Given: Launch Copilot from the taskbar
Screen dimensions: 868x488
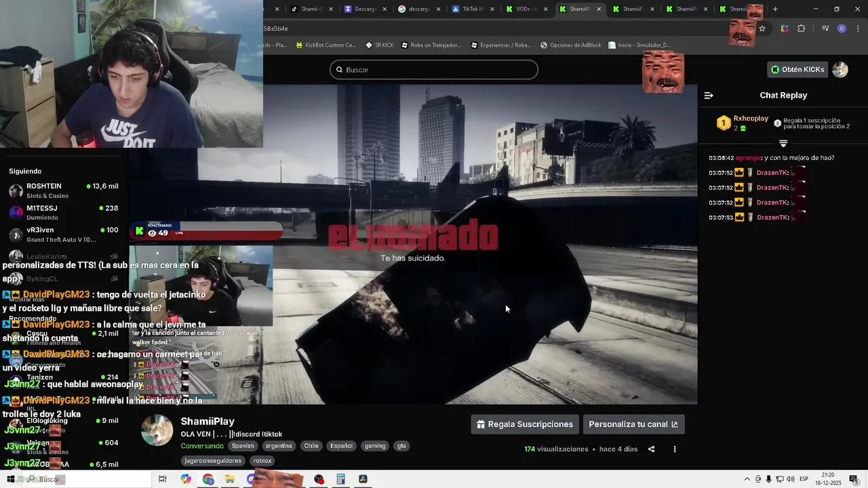Looking at the screenshot, I should (x=186, y=479).
